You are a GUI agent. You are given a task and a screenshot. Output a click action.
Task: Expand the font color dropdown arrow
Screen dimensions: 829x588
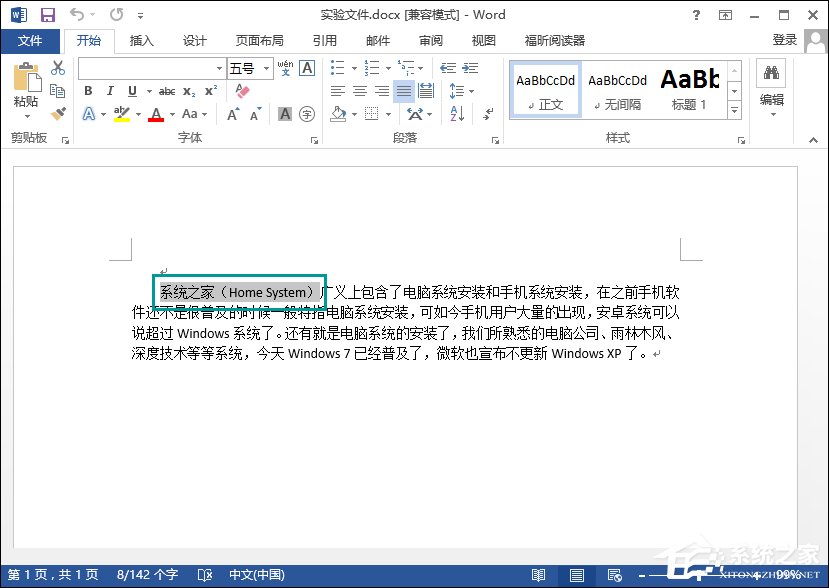[x=171, y=114]
